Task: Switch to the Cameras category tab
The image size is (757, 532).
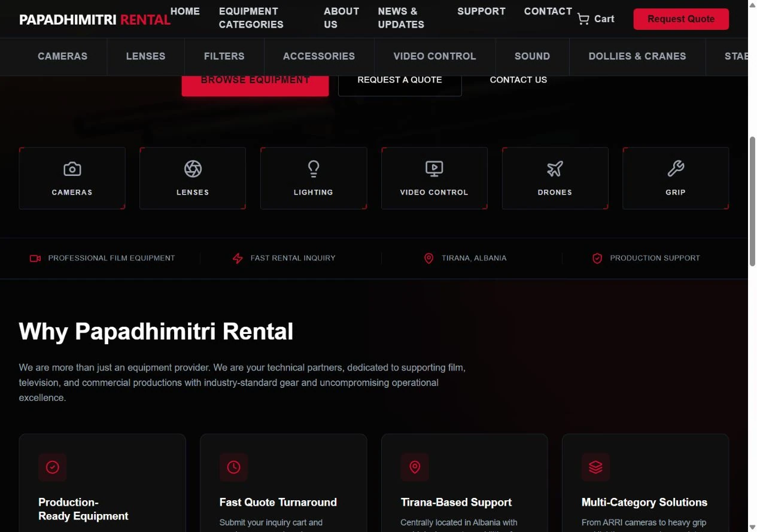Action: (63, 56)
